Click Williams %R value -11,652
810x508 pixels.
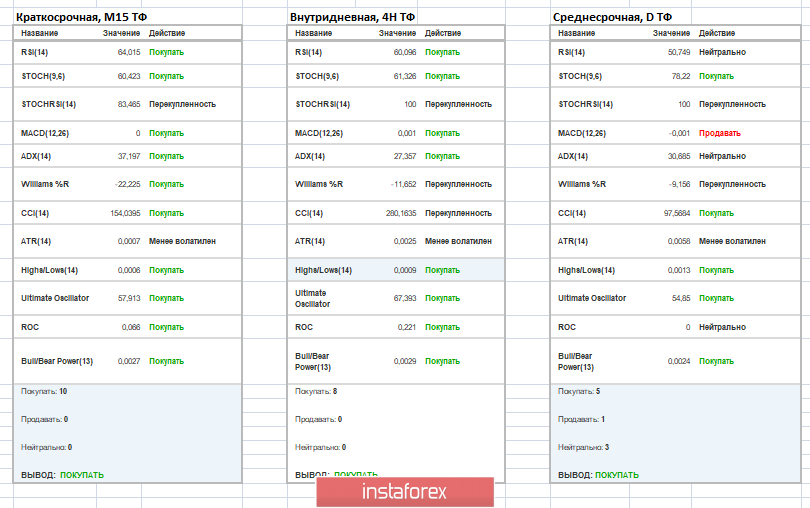[x=403, y=184]
